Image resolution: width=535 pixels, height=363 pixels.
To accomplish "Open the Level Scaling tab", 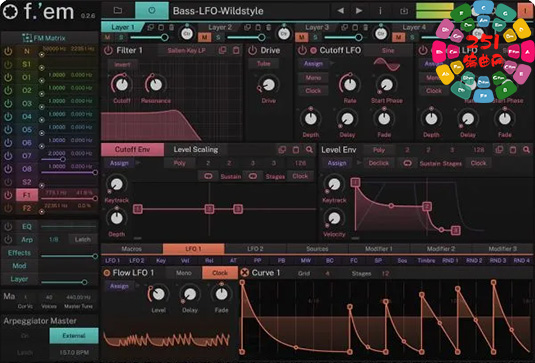I will 196,149.
